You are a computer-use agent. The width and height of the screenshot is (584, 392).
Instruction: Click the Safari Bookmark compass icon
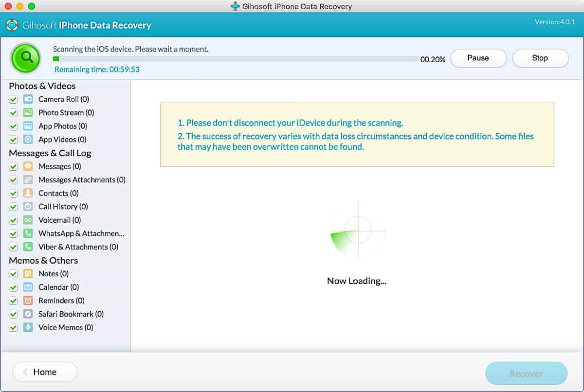point(28,314)
